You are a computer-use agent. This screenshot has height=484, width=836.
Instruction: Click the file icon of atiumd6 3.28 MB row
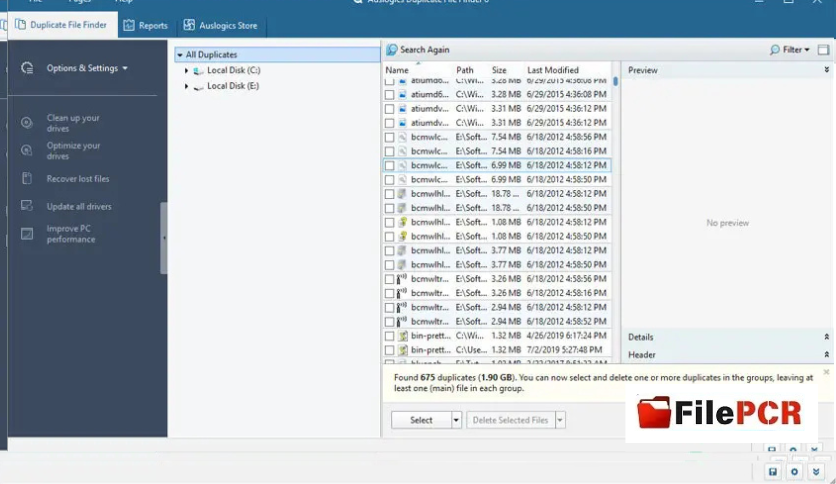pyautogui.click(x=403, y=94)
